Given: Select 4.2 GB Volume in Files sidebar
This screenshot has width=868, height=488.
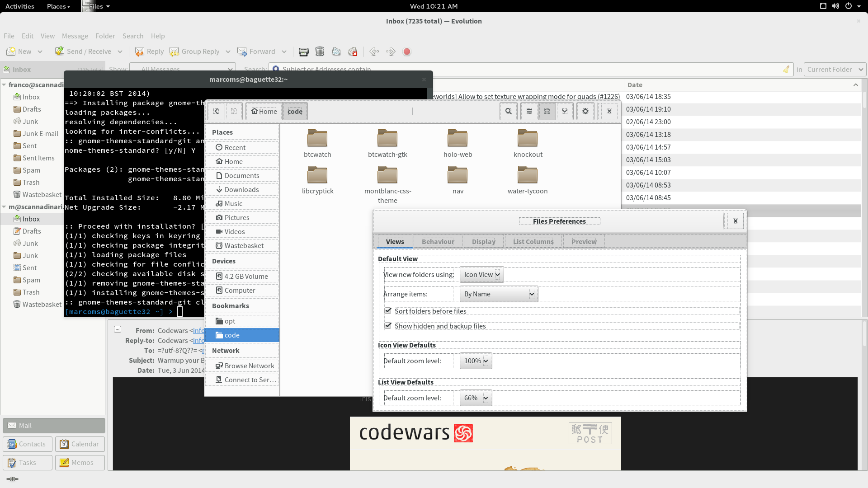Looking at the screenshot, I should point(241,276).
